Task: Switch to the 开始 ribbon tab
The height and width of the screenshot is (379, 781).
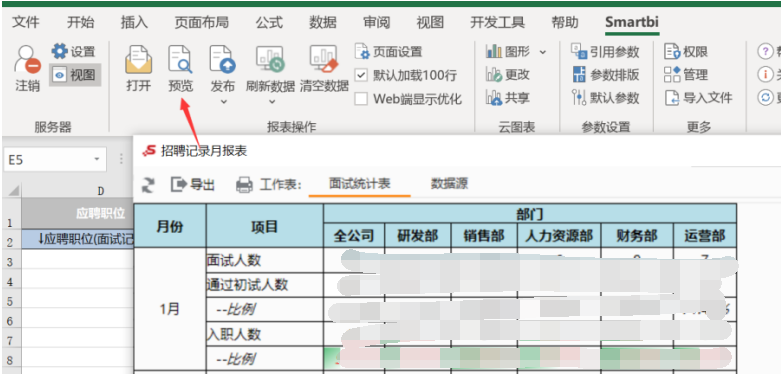Action: (80, 22)
